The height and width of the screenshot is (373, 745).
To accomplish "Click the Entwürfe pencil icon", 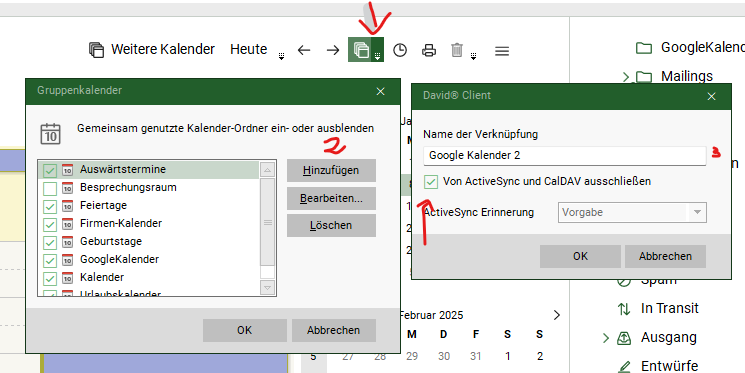I will 624,367.
